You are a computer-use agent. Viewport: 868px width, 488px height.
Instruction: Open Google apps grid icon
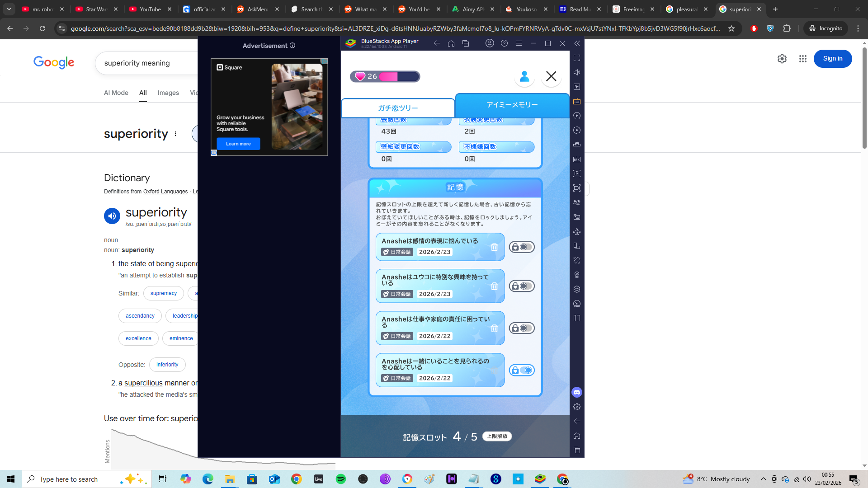click(803, 59)
